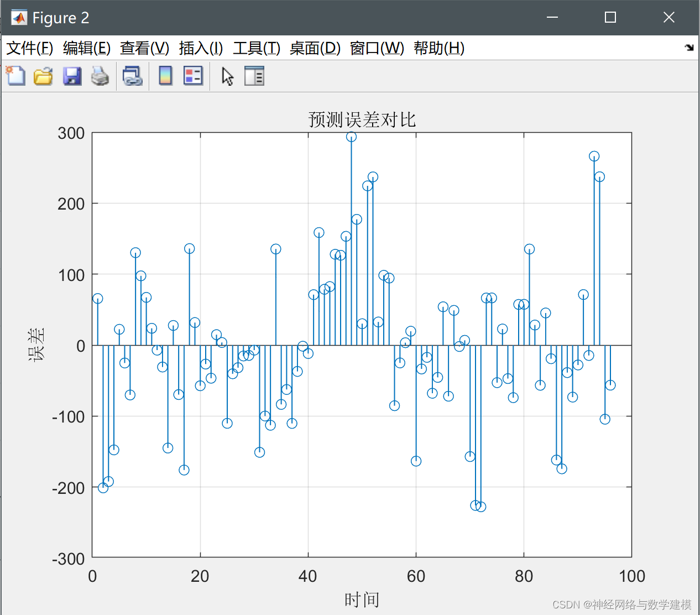Click the y-axis tick label -200
Viewport: 700px width, 615px height.
click(69, 488)
